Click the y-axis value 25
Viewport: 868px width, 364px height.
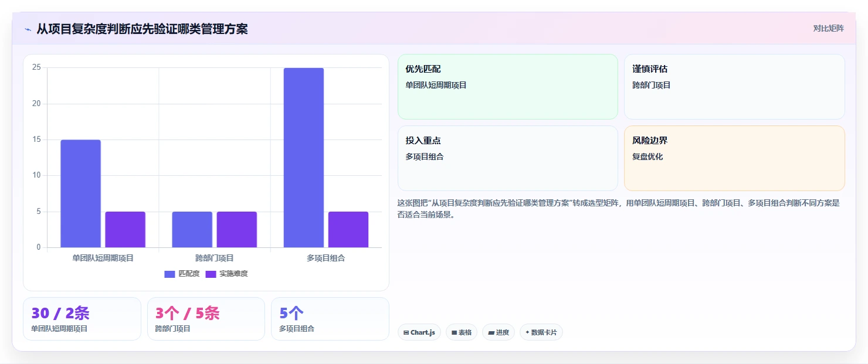click(36, 67)
